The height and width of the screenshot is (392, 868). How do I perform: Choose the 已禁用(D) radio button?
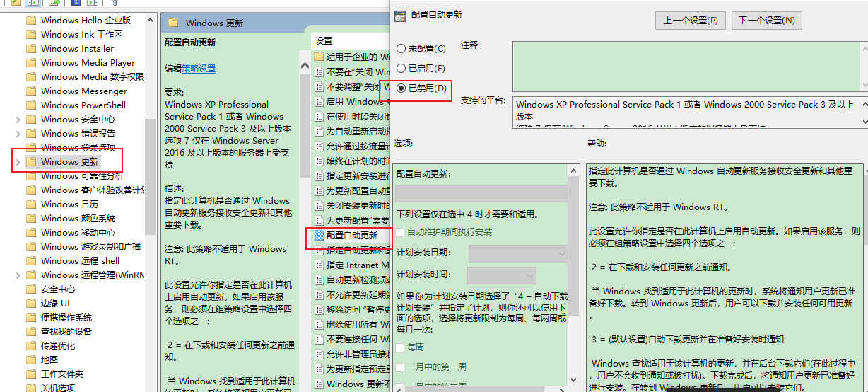click(x=401, y=88)
